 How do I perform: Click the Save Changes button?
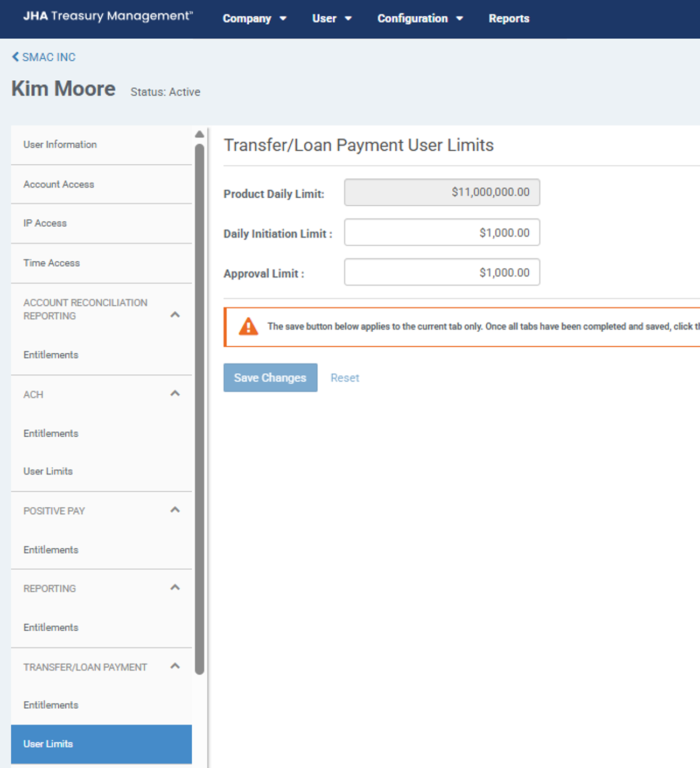270,378
